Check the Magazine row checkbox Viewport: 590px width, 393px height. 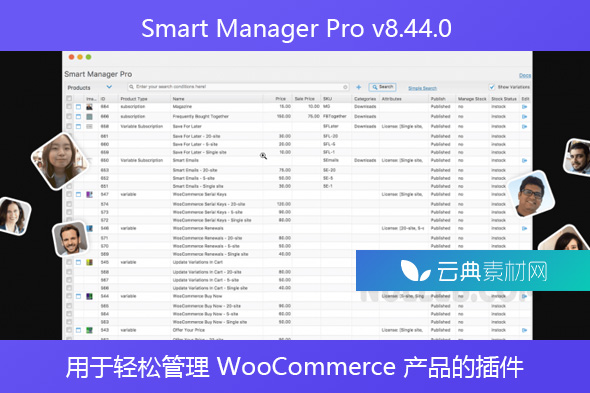click(x=69, y=107)
